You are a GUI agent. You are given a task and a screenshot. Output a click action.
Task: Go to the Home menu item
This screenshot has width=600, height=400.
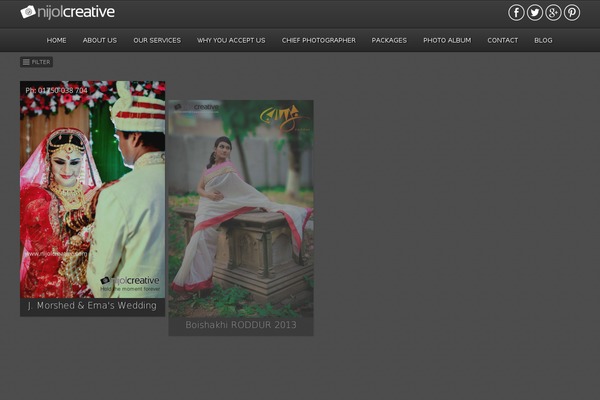coord(56,40)
